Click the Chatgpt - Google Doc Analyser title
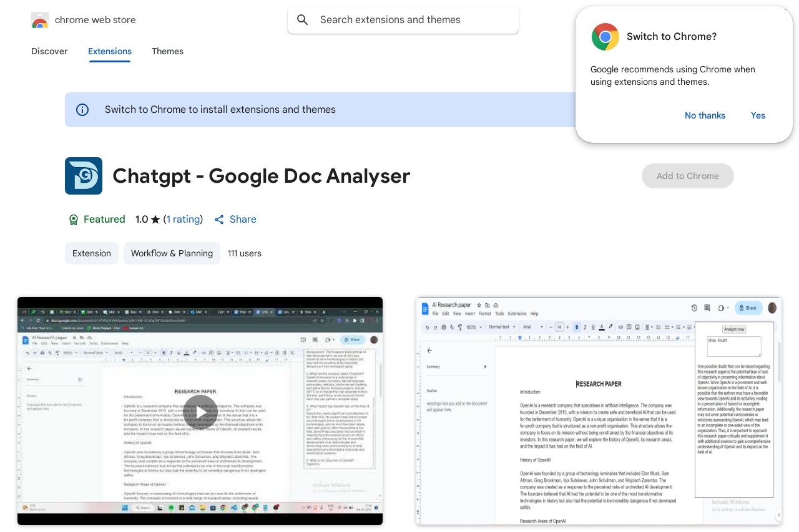The height and width of the screenshot is (532, 799). coord(262,176)
